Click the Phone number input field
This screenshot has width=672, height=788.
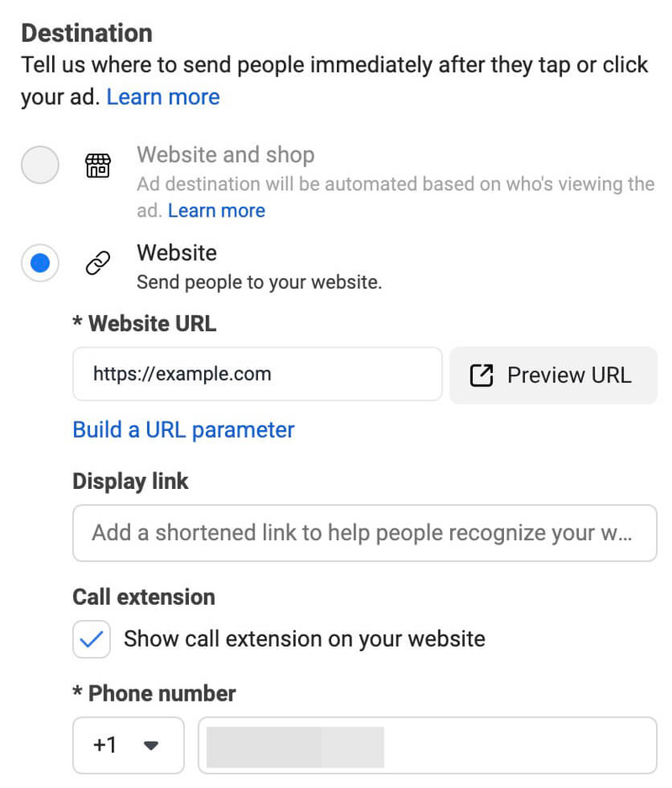[428, 745]
